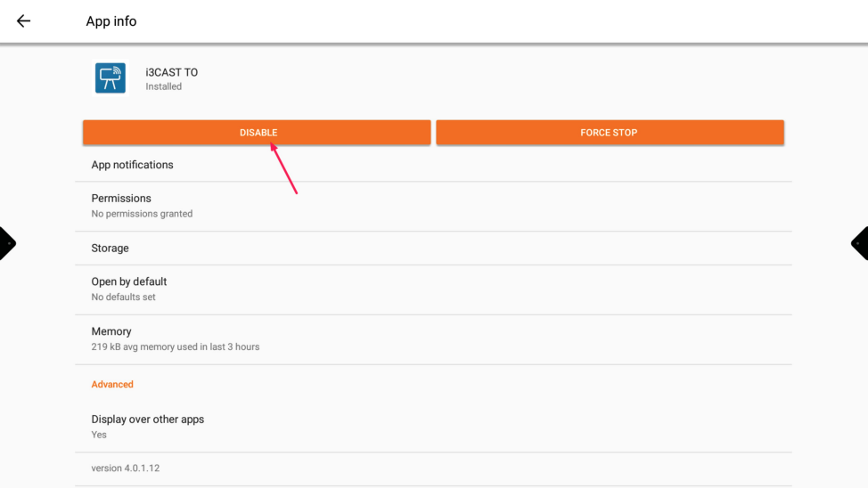Click the App info title
The height and width of the screenshot is (489, 868).
point(111,21)
